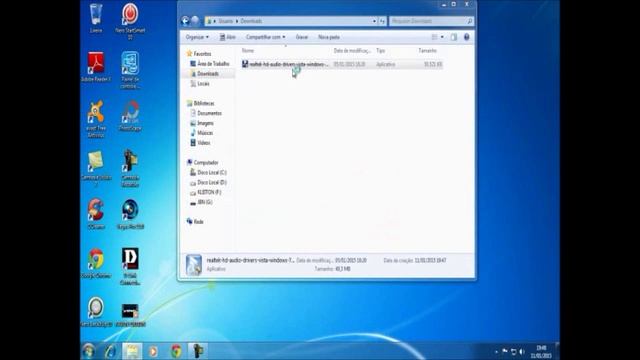Click the change view icon in toolbar
This screenshot has width=640, height=360.
click(x=435, y=37)
